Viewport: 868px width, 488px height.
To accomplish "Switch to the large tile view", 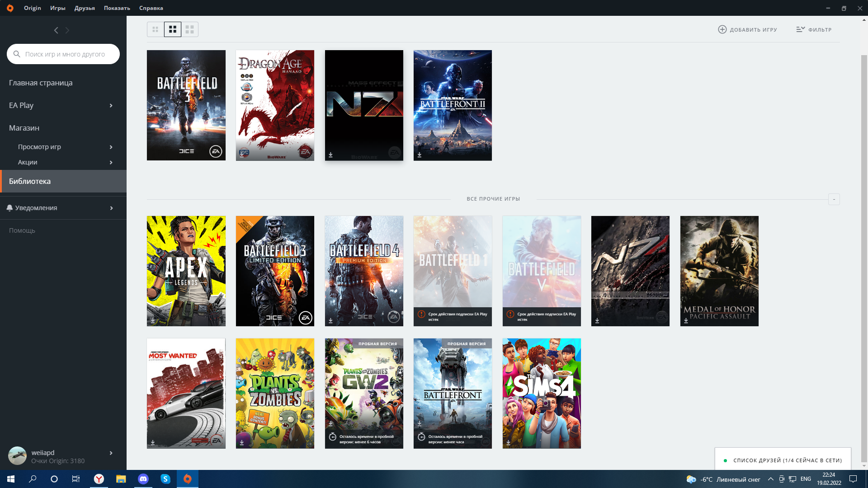I will (190, 29).
